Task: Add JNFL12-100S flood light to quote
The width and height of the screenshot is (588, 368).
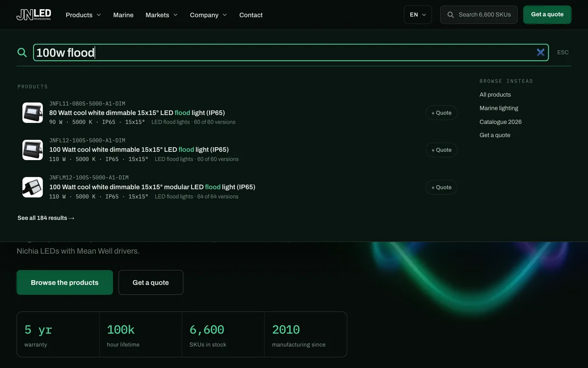Action: (441, 150)
